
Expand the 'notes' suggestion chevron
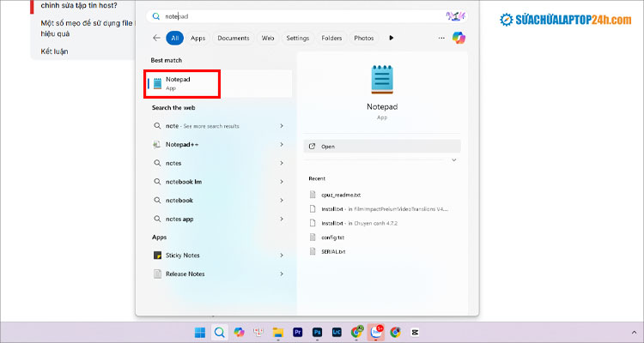[x=282, y=163]
